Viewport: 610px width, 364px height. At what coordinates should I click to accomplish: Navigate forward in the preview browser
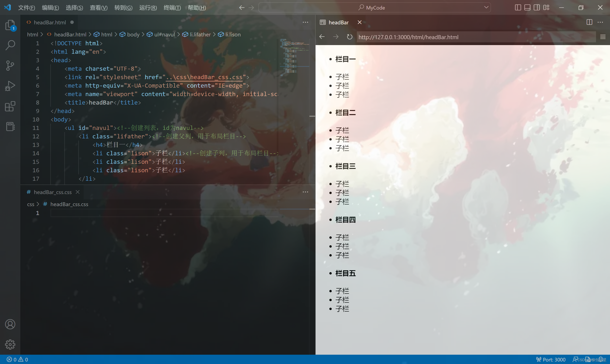coord(336,37)
